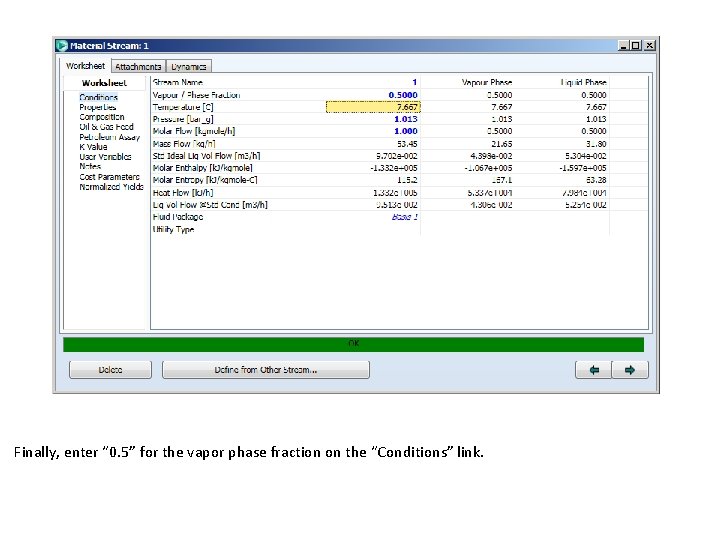Click Liq Vol Flow @Std Cond row label

[210, 205]
